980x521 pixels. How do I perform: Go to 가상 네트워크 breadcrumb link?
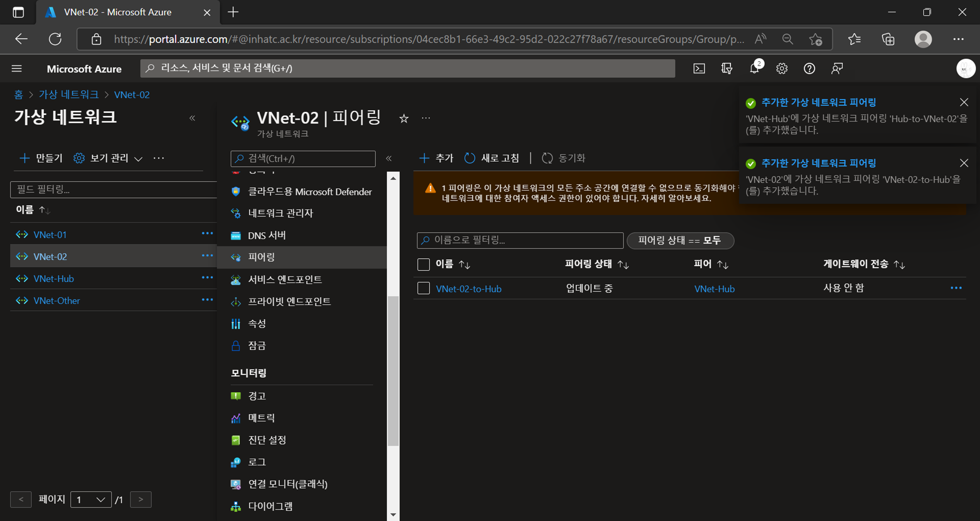point(69,95)
